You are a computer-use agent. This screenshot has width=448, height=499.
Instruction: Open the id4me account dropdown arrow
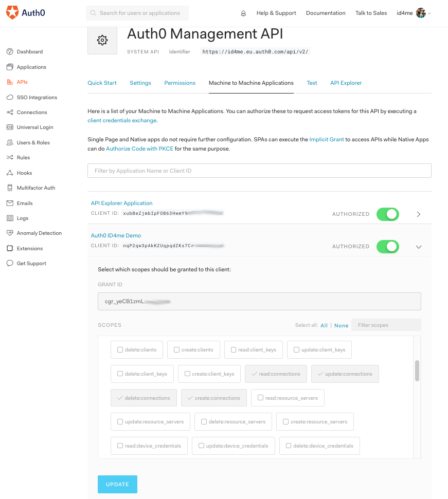point(429,13)
